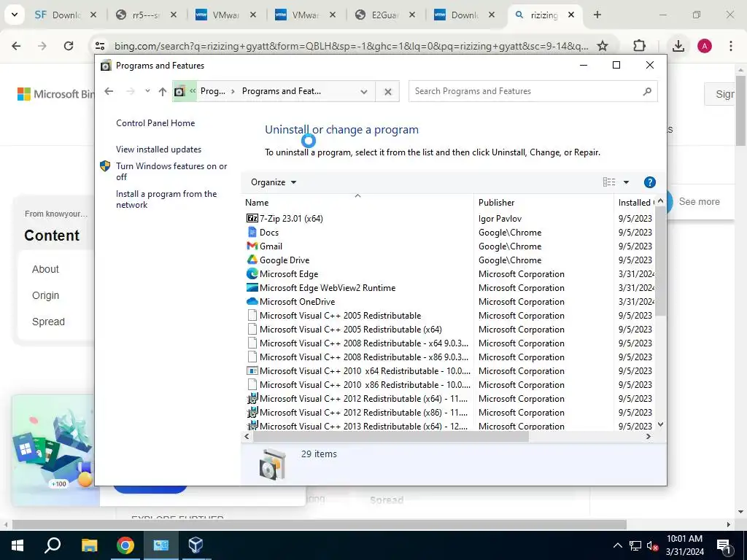Click Origin in the Content sidebar
Screen dimensions: 747x560
coord(45,295)
